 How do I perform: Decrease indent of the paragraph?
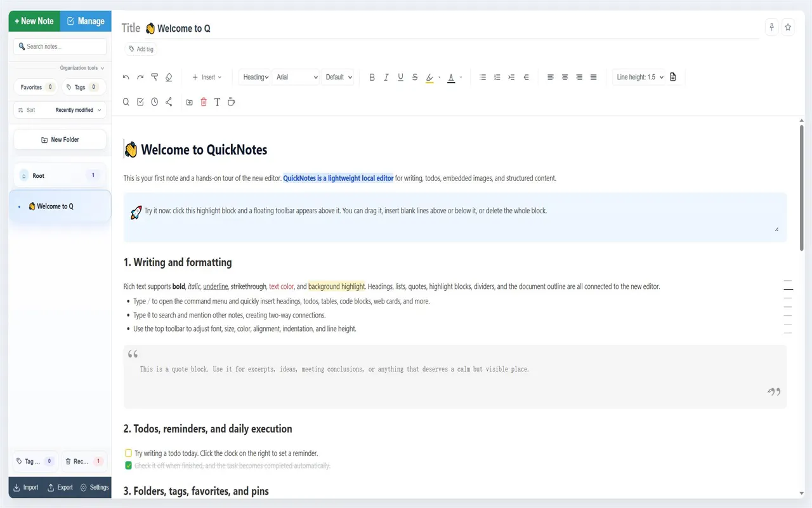pyautogui.click(x=526, y=77)
